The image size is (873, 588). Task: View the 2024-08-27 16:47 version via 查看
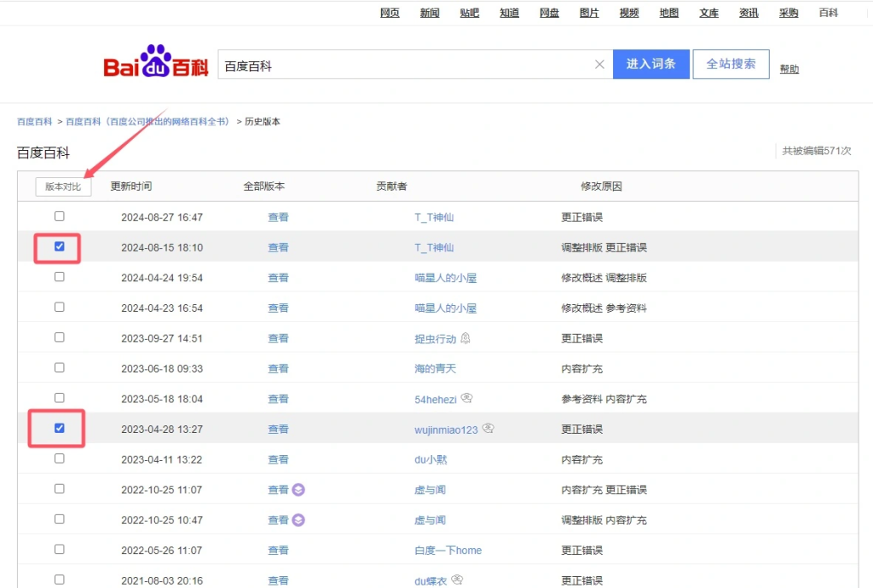(278, 217)
